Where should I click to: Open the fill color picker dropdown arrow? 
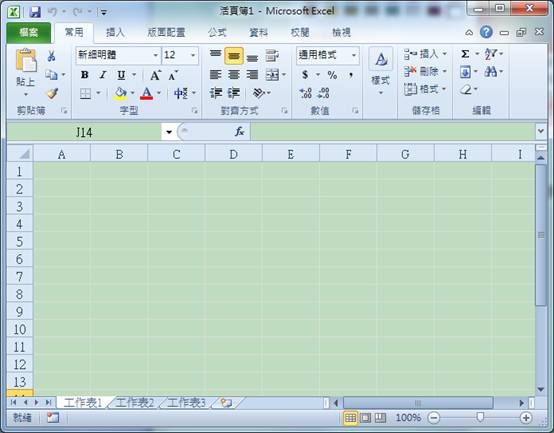pos(132,93)
